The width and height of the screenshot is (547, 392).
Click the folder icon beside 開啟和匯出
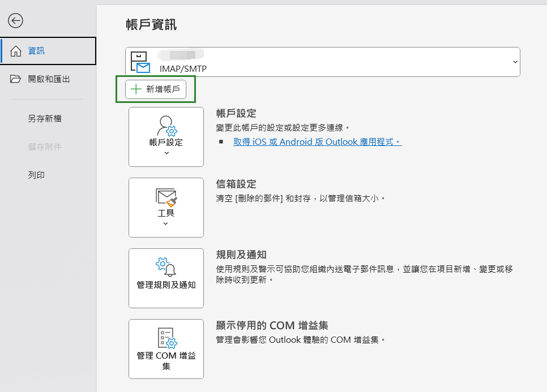point(16,79)
